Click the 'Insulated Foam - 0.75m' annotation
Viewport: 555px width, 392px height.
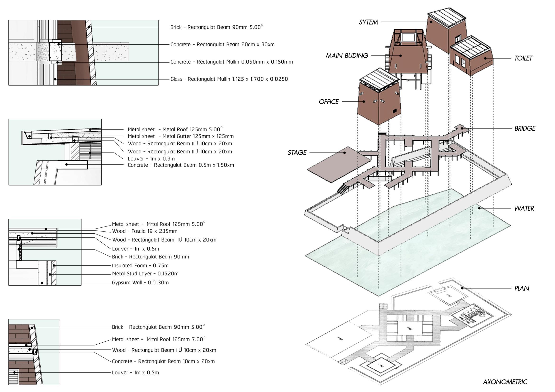pos(140,266)
